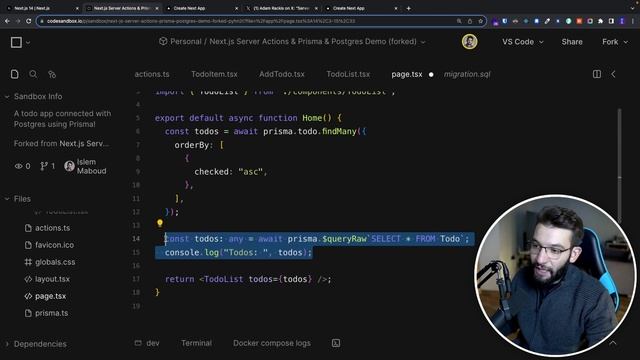Click the Islem Maboud author link
The width and height of the screenshot is (640, 360).
pos(91,167)
